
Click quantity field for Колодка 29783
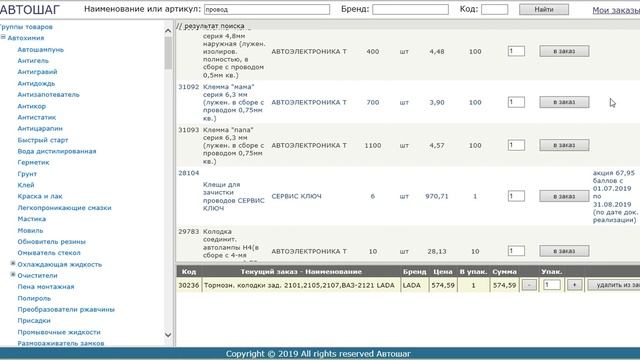[x=516, y=251]
